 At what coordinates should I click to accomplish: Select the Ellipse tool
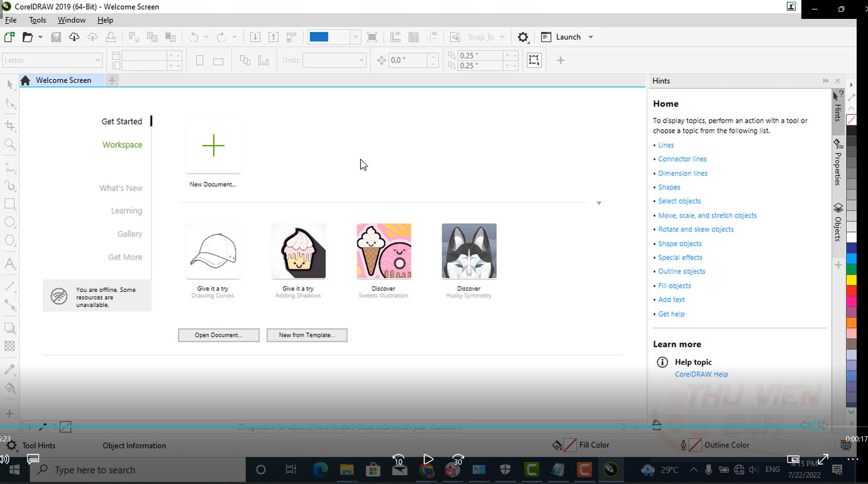coord(10,222)
